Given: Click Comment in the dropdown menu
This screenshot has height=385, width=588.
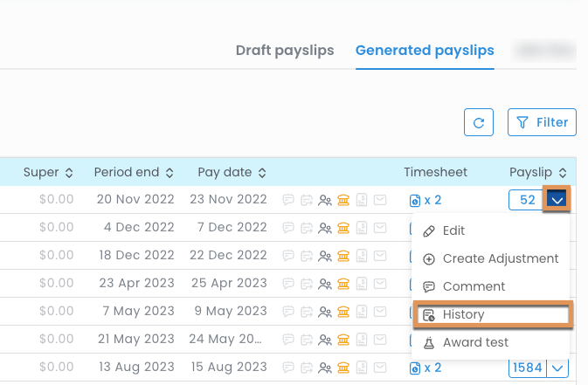Looking at the screenshot, I should point(474,286).
